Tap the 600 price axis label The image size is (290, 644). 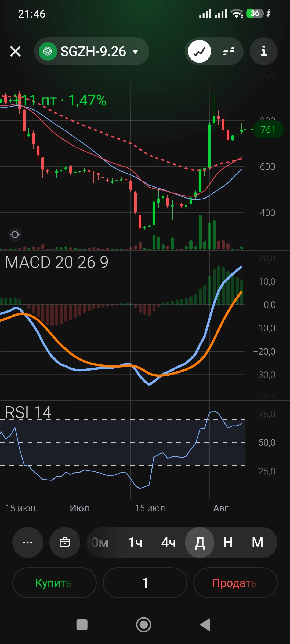[x=267, y=167]
